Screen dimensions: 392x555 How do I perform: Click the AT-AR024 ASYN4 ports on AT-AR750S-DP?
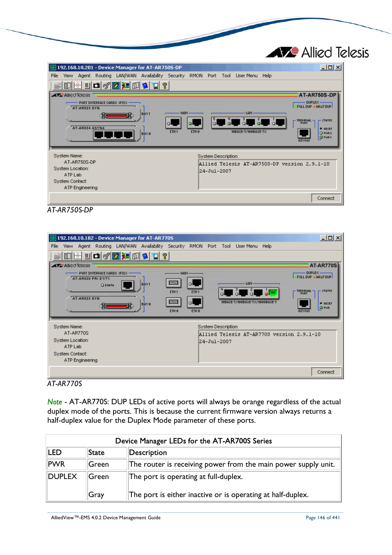point(113,135)
